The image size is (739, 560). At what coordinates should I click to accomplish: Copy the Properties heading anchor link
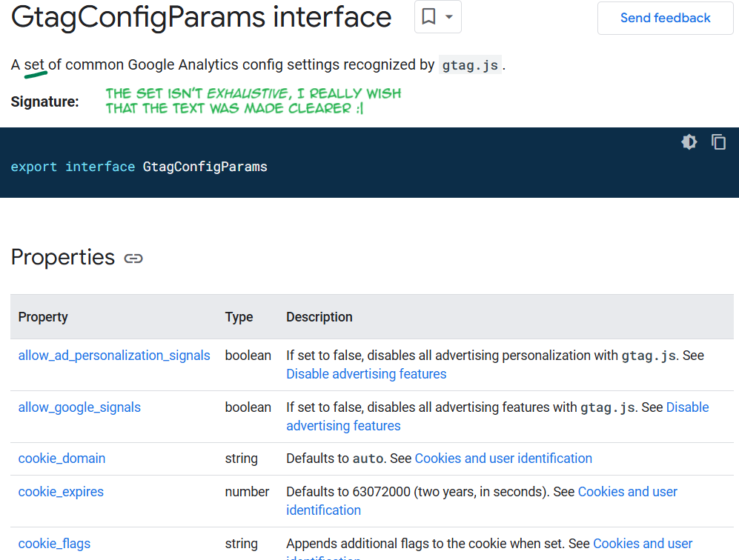pos(133,259)
